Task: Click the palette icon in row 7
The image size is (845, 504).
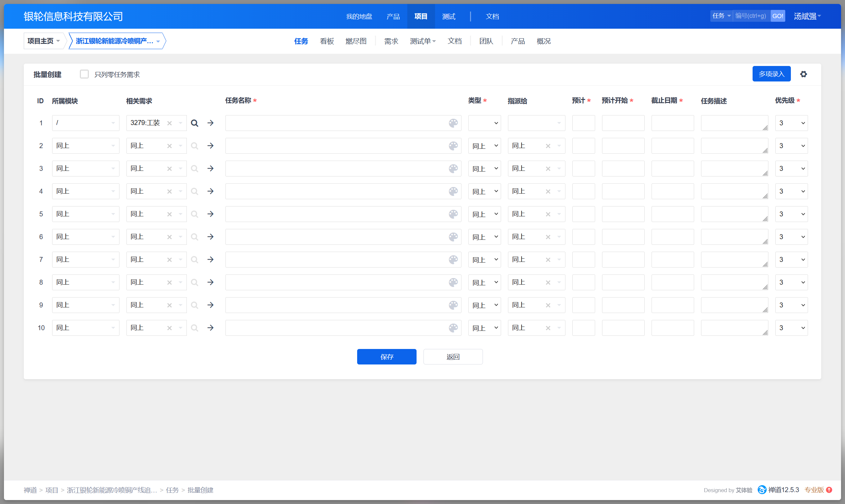Action: (x=453, y=260)
